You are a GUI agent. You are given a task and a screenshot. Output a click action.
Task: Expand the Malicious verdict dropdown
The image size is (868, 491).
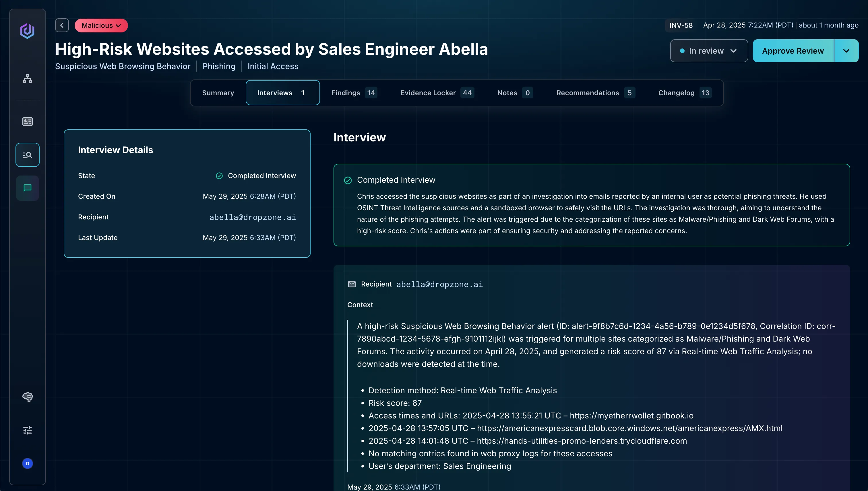click(x=101, y=25)
